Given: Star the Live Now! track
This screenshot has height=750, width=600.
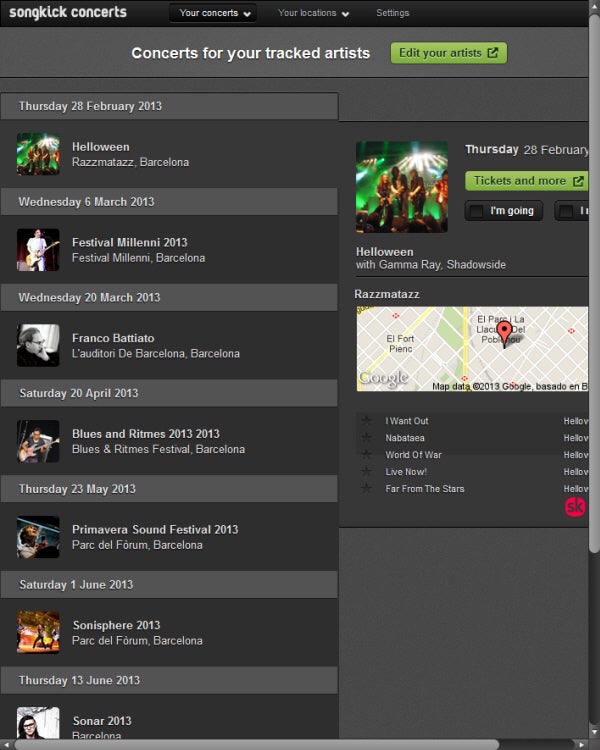Looking at the screenshot, I should coord(367,472).
